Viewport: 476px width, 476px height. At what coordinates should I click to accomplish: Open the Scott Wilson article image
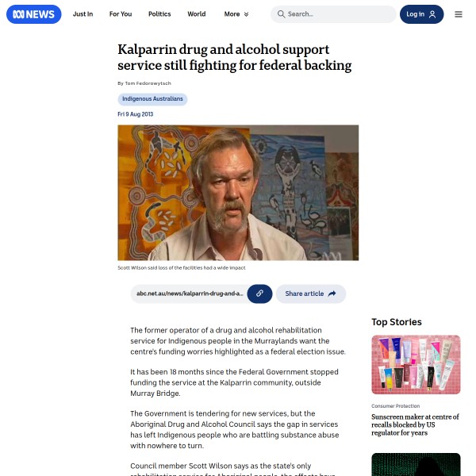238,193
